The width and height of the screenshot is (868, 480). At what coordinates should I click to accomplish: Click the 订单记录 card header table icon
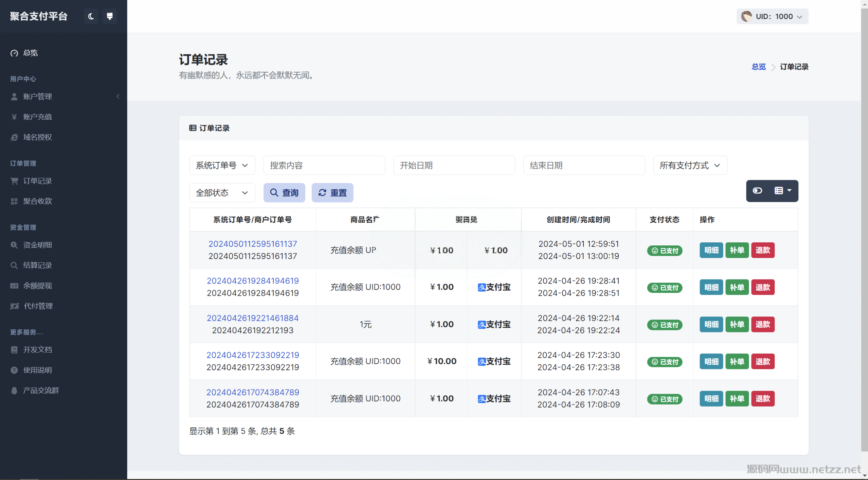(193, 128)
